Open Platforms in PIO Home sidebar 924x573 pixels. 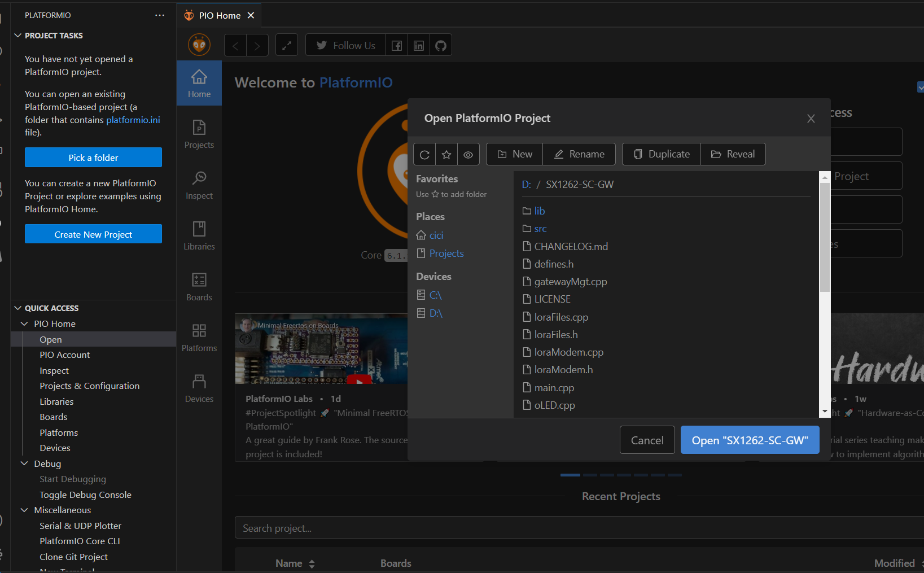click(x=199, y=337)
